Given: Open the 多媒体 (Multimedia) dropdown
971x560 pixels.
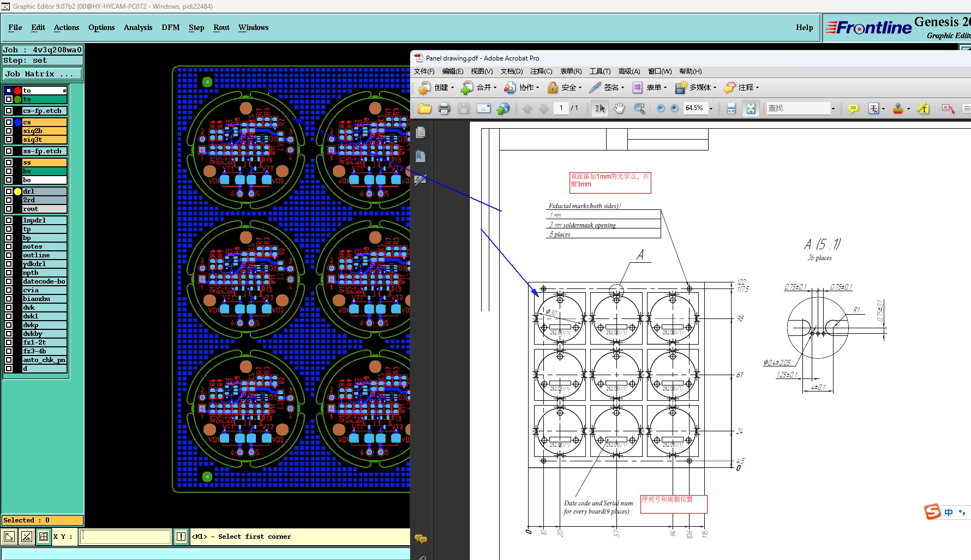Looking at the screenshot, I should coord(696,87).
